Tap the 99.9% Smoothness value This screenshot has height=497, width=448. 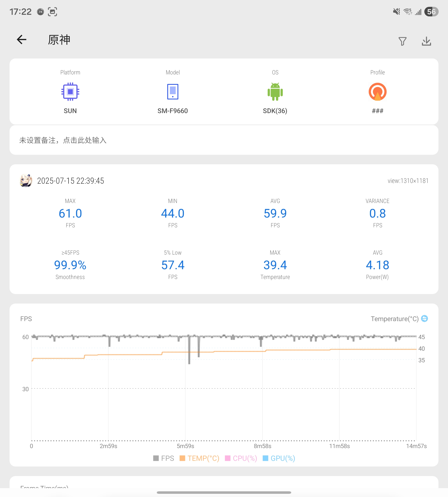point(70,265)
